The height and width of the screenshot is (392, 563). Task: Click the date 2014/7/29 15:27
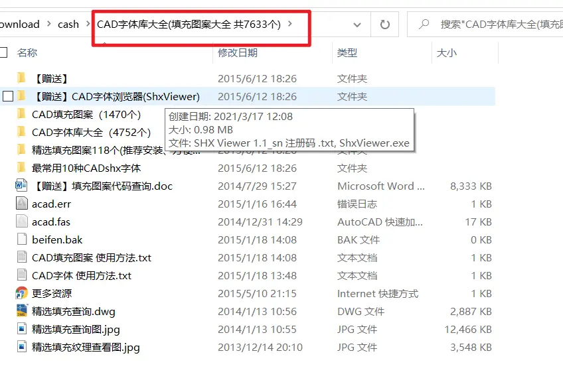257,186
